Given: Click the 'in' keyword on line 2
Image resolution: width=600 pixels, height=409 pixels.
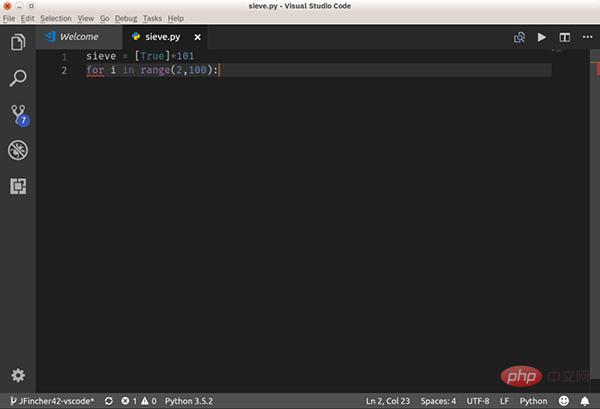Looking at the screenshot, I should pyautogui.click(x=128, y=70).
